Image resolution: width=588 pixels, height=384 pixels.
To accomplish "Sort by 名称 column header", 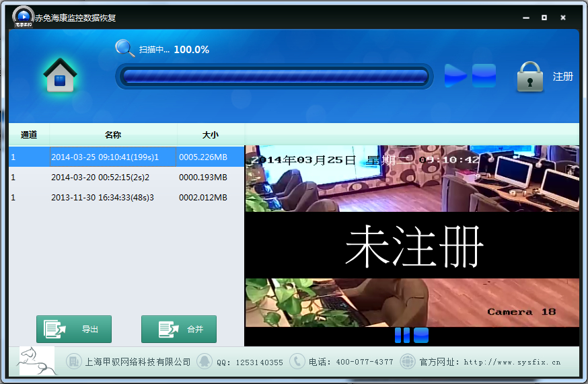I will [x=113, y=135].
